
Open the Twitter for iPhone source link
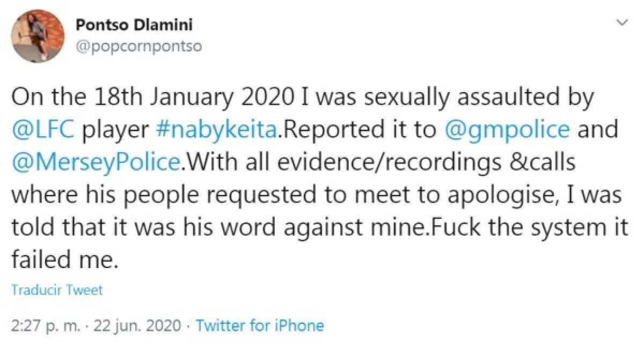260,325
